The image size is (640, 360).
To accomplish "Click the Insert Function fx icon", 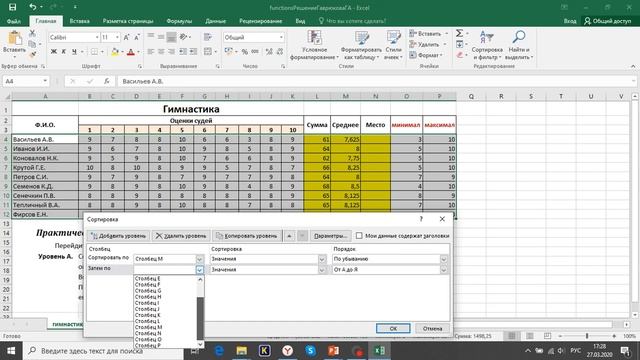I will coord(107,81).
